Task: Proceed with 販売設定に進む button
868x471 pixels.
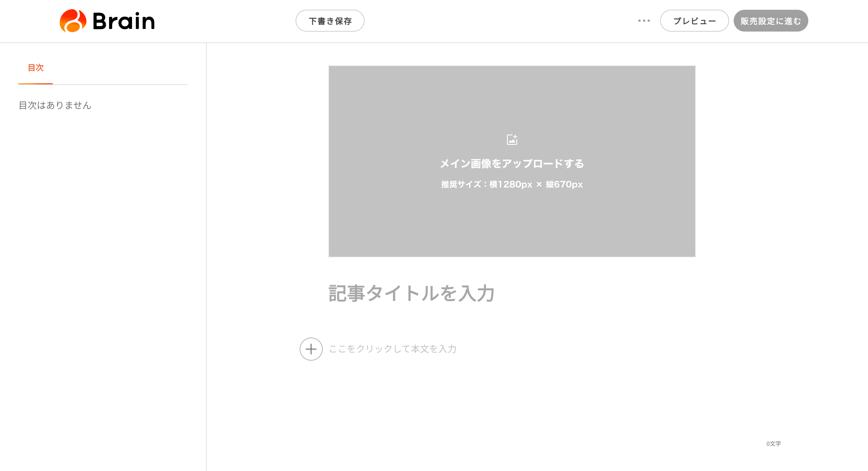Action: (771, 21)
